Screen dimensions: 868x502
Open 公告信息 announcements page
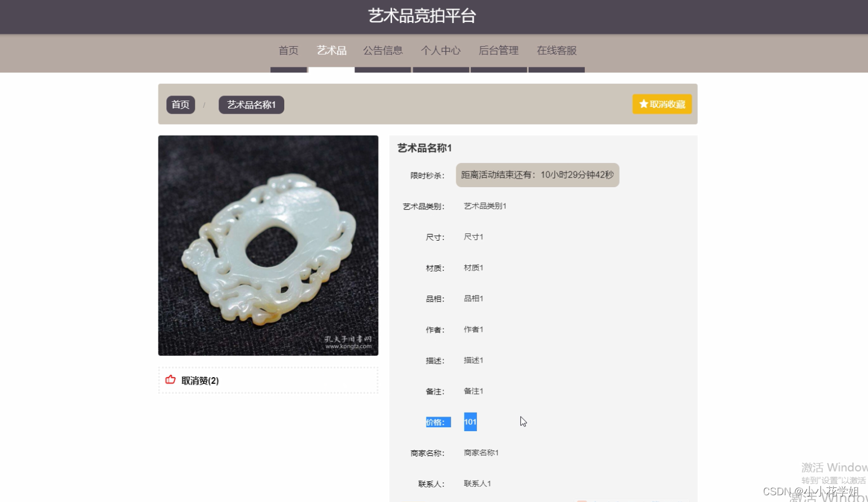383,50
